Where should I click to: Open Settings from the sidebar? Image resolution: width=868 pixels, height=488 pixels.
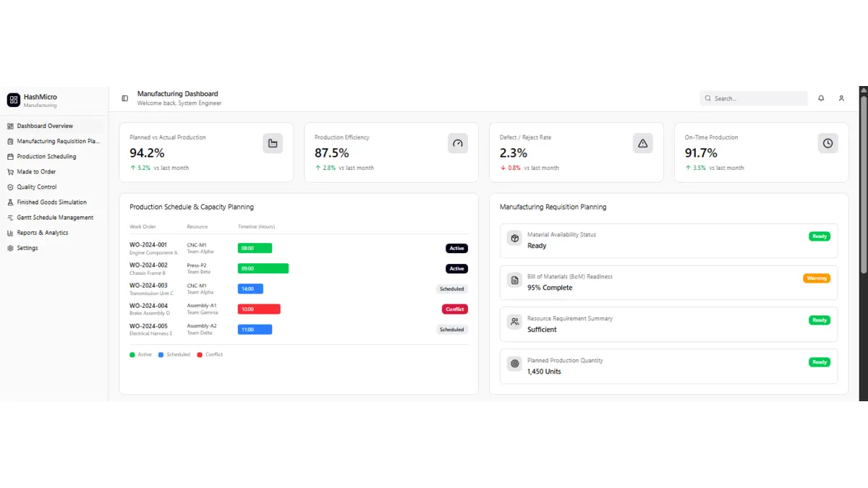[x=27, y=248]
